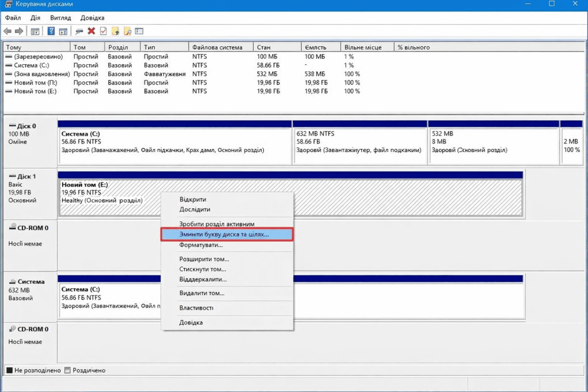Screen dimensions: 588x392
Task: Open the Файл menu
Action: 13,18
